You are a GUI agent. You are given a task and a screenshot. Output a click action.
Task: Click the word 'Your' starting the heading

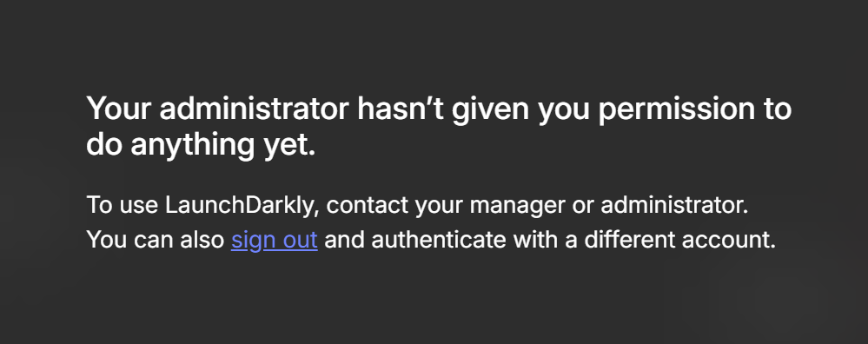click(x=119, y=109)
